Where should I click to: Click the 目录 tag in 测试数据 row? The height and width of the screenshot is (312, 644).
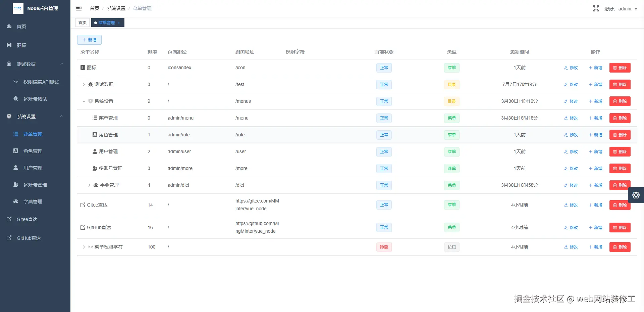(x=451, y=85)
